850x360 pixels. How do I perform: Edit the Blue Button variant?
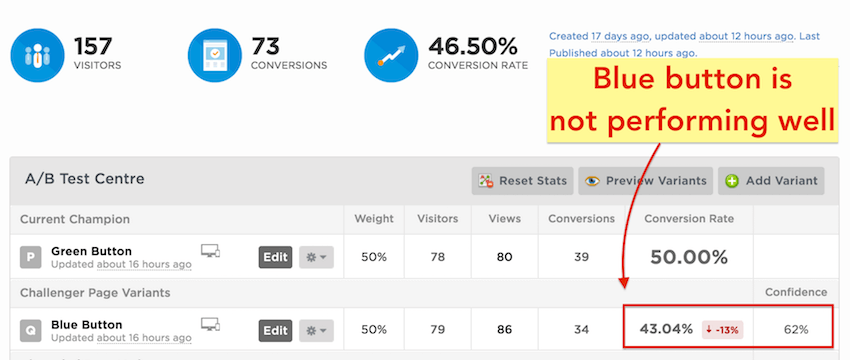tap(275, 331)
